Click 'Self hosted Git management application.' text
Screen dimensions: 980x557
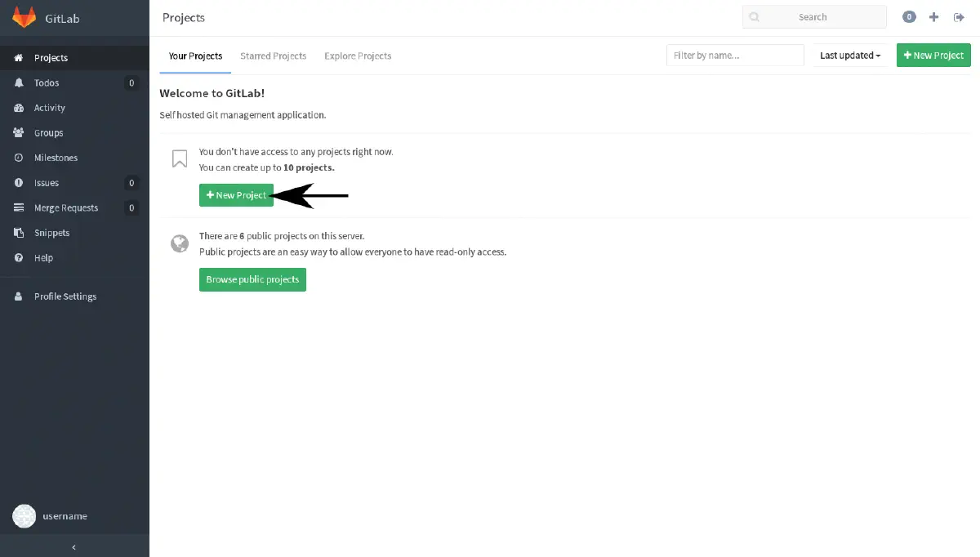point(243,115)
